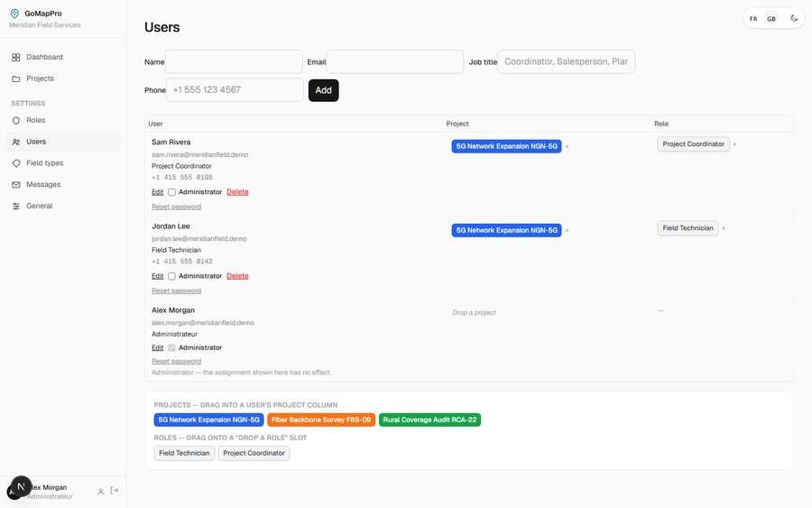Click the Role column header
Image resolution: width=812 pixels, height=508 pixels.
point(661,124)
